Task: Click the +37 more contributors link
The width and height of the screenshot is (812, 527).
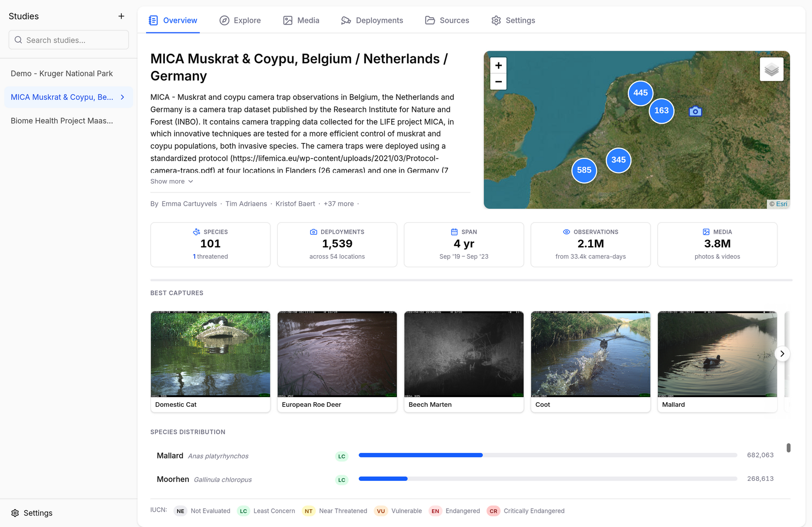Action: (339, 204)
